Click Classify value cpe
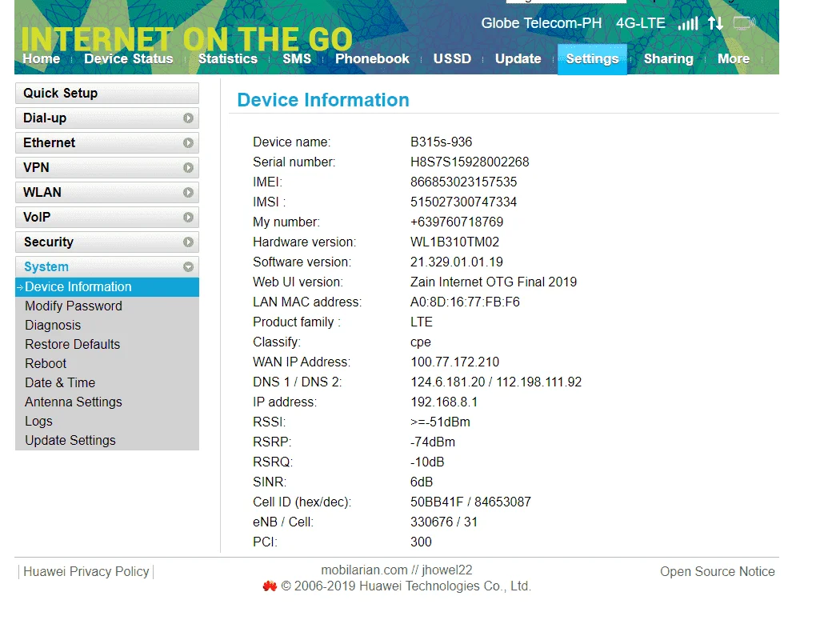The height and width of the screenshot is (644, 828). (421, 342)
